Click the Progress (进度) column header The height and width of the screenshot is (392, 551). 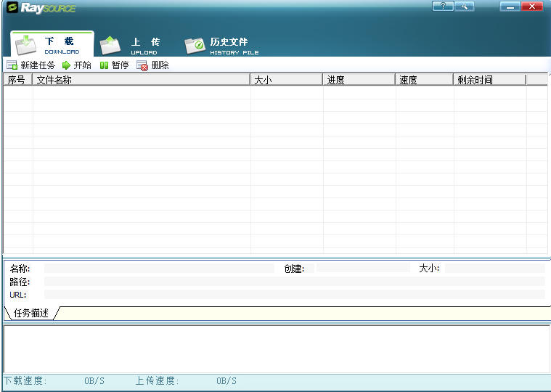pyautogui.click(x=359, y=80)
